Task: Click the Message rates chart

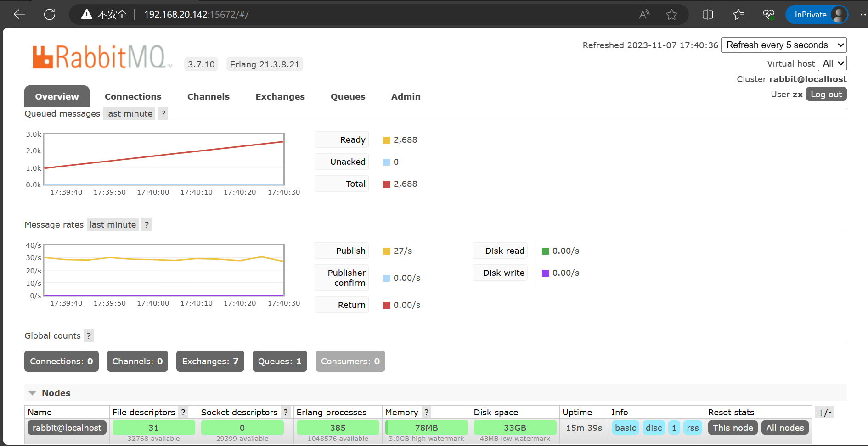Action: pos(164,270)
